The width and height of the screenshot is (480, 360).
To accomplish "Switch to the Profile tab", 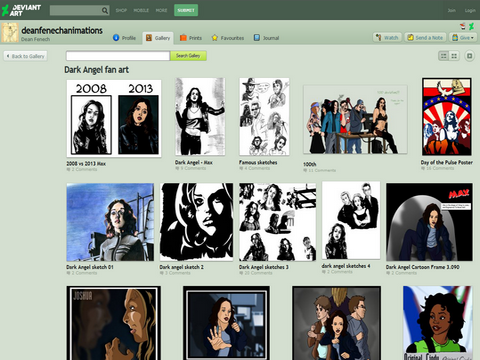I will pos(124,38).
